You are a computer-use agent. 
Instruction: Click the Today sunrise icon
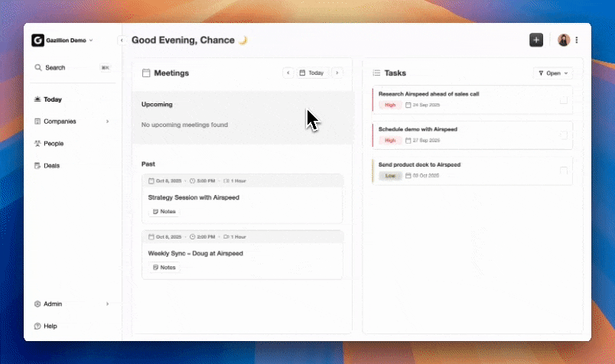pyautogui.click(x=37, y=99)
